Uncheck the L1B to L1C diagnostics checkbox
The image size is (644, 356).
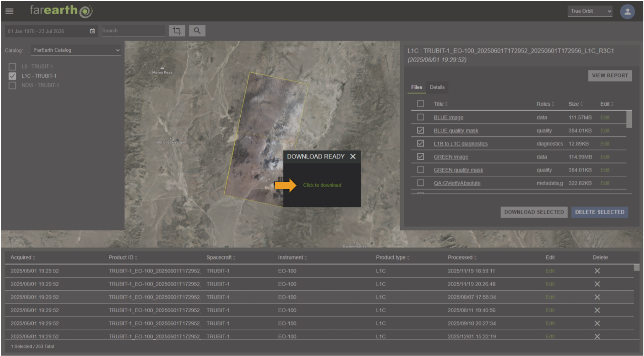coord(421,143)
